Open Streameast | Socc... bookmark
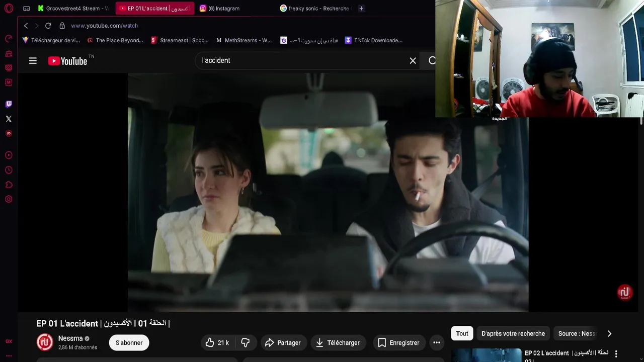 click(180, 40)
